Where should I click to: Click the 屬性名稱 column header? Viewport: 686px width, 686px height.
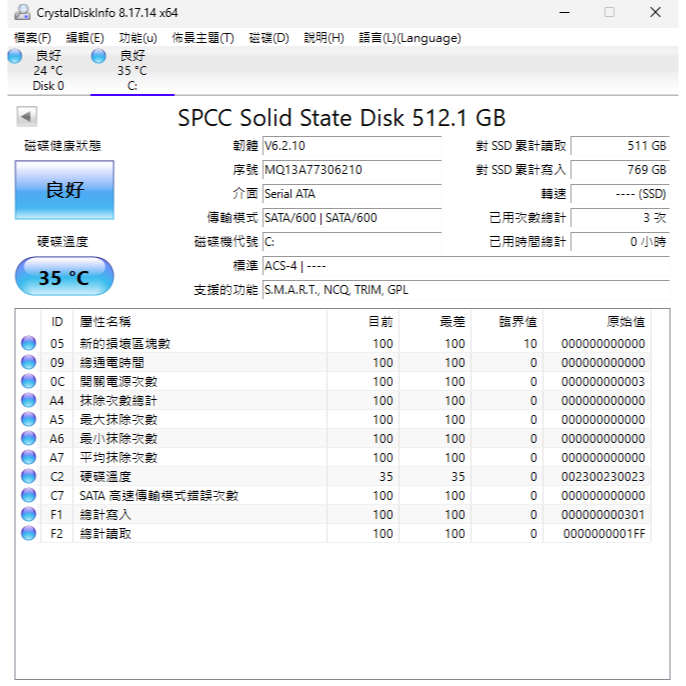click(200, 322)
